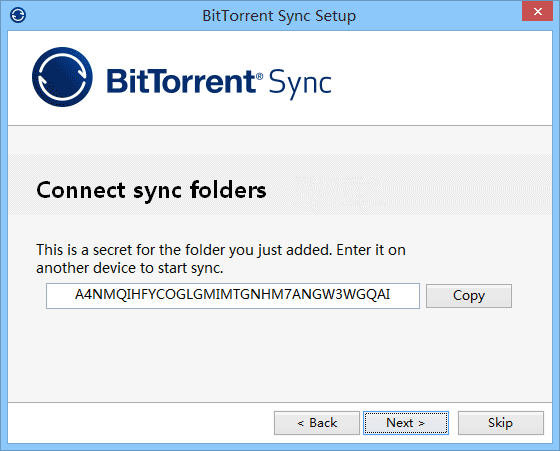Select the secret key text field
560x451 pixels.
232,296
